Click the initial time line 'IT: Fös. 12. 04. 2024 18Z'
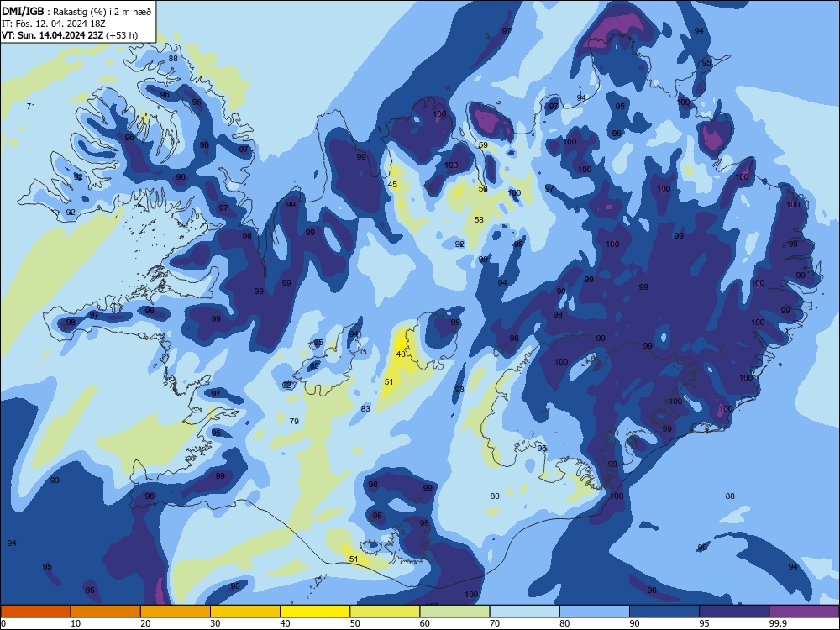The width and height of the screenshot is (840, 630). (54, 24)
